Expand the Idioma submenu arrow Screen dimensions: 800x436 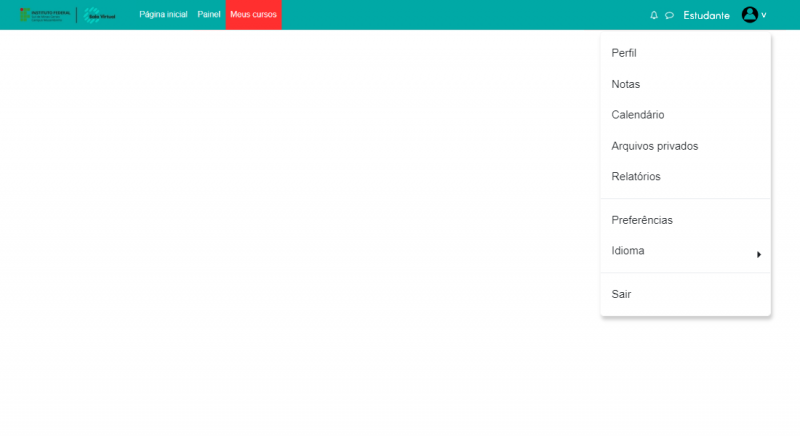759,254
